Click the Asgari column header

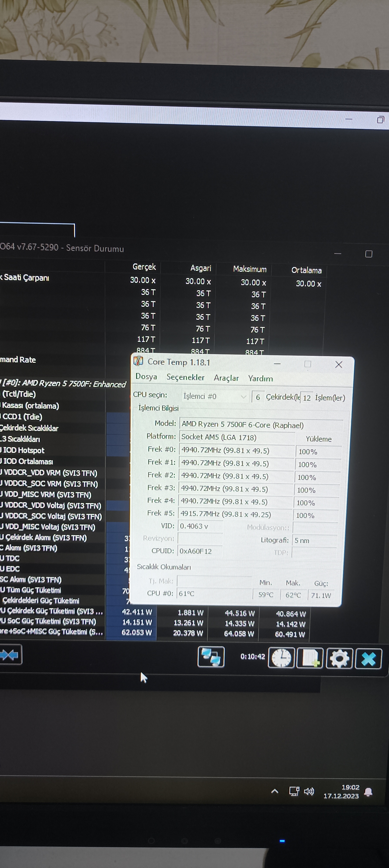(201, 268)
